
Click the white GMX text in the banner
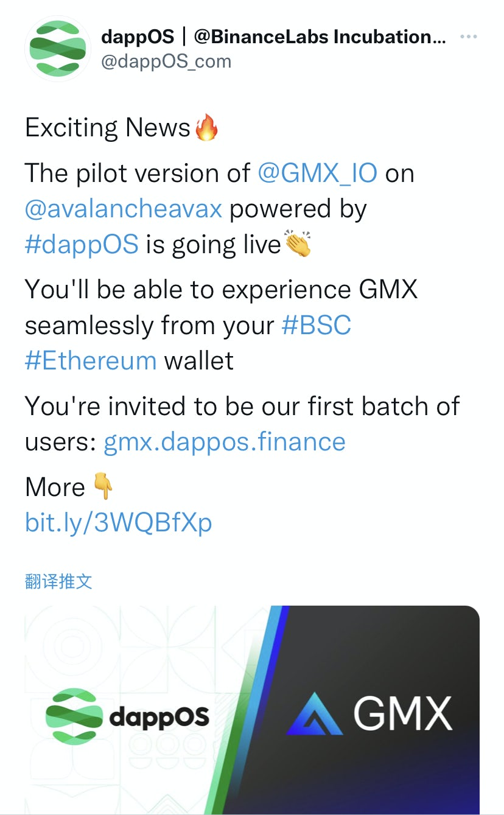tap(403, 713)
